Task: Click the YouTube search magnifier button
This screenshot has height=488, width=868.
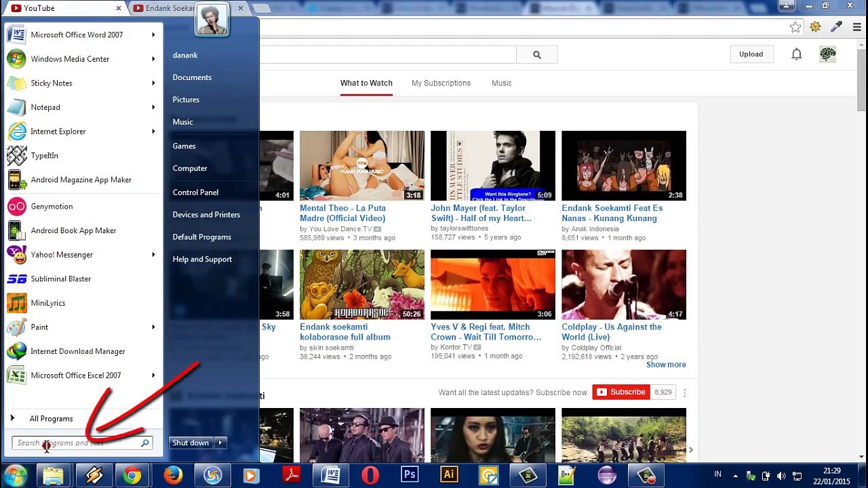Action: click(x=537, y=55)
